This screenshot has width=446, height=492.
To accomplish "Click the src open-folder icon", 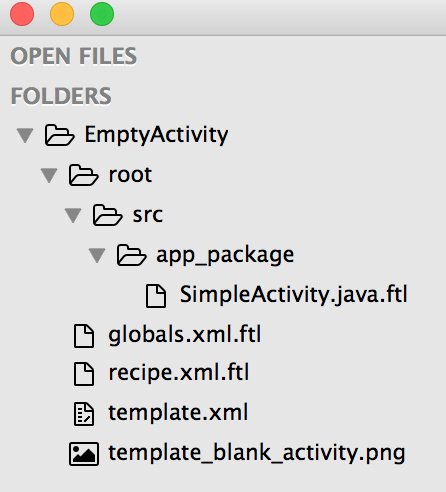I will pyautogui.click(x=107, y=215).
